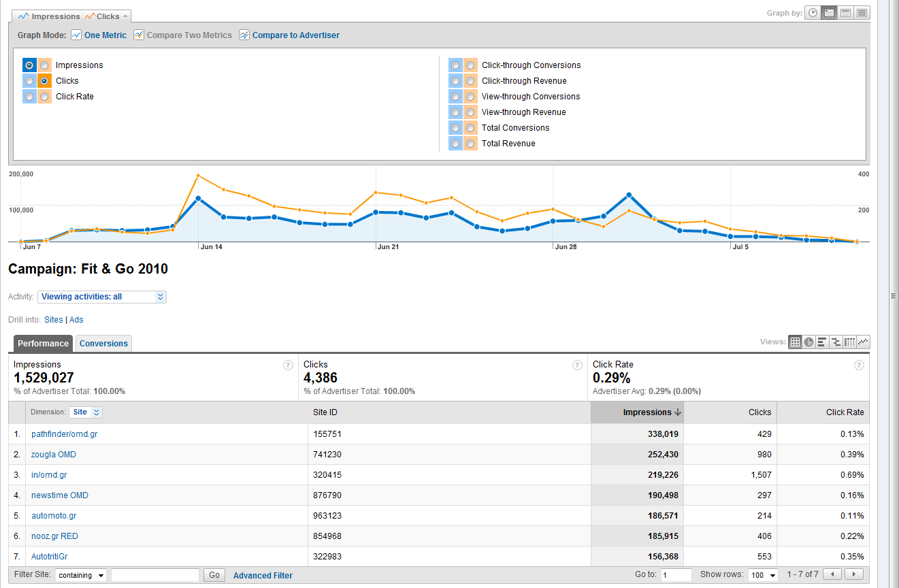
Task: Open the AutotritiGr site link
Action: point(50,557)
